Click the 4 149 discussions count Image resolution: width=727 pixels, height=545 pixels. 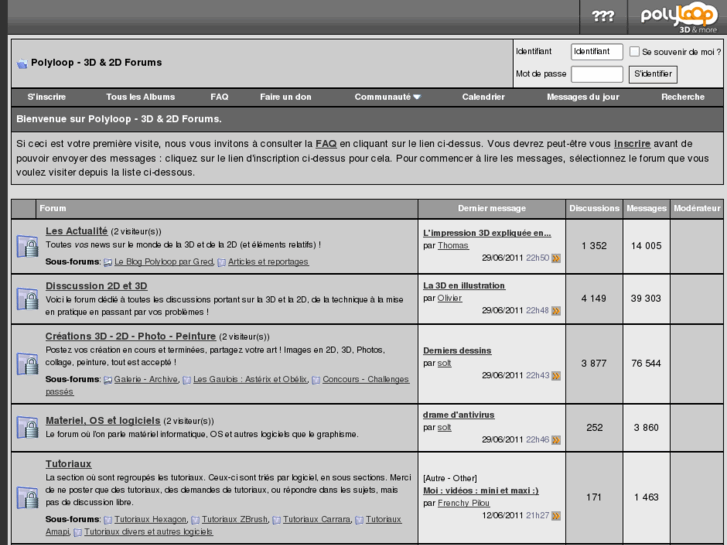coord(594,299)
